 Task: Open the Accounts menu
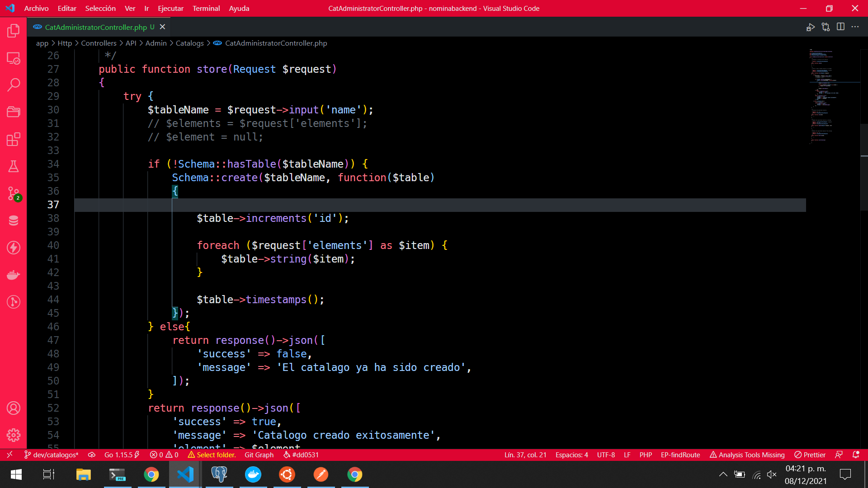[x=14, y=408]
